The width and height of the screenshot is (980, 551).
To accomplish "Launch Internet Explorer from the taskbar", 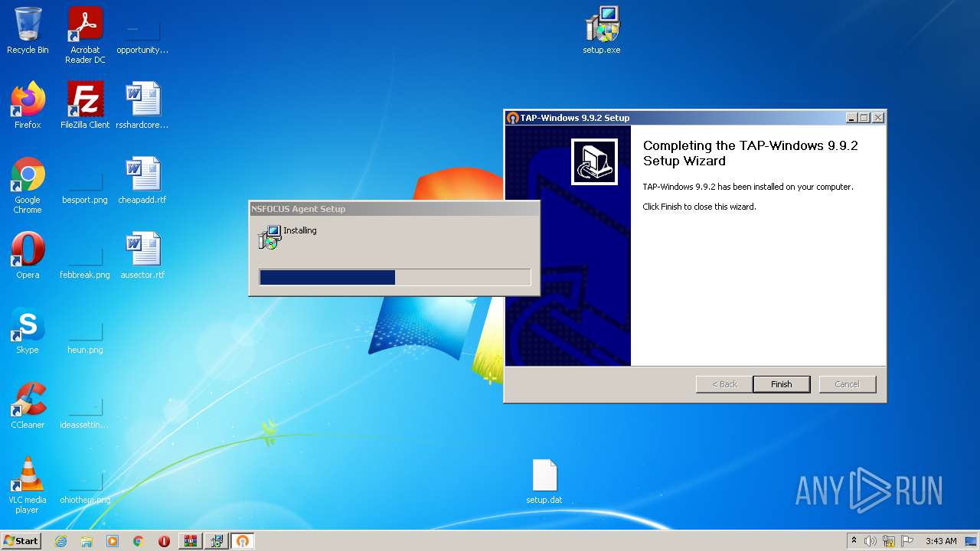I will (x=60, y=541).
